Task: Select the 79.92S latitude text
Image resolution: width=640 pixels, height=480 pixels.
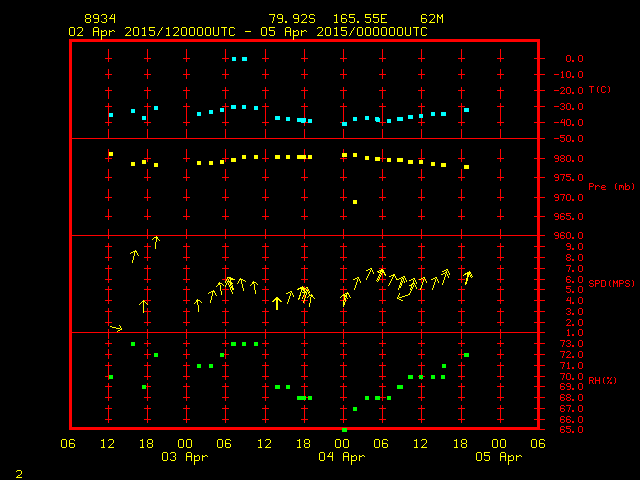Action: (290, 19)
